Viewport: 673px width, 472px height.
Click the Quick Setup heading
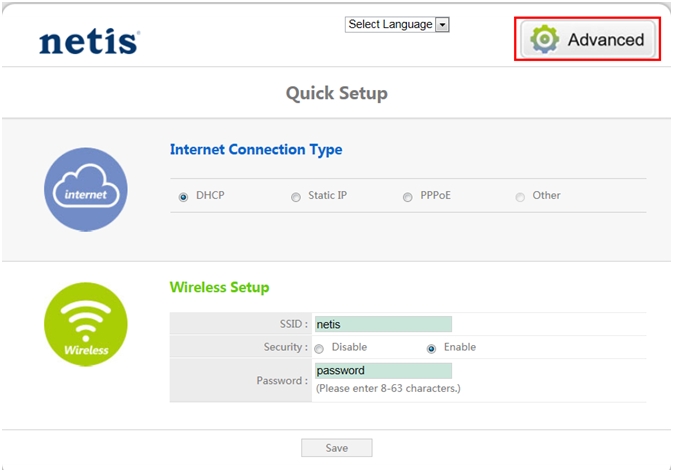[336, 94]
